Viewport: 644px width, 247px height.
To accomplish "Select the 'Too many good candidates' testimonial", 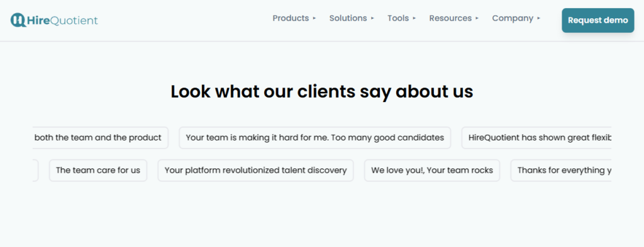I will (315, 137).
